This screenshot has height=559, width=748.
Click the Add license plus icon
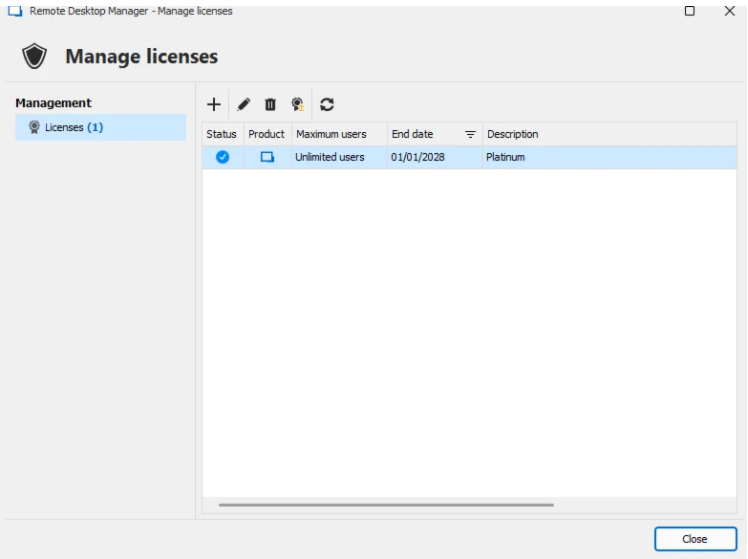pyautogui.click(x=213, y=104)
